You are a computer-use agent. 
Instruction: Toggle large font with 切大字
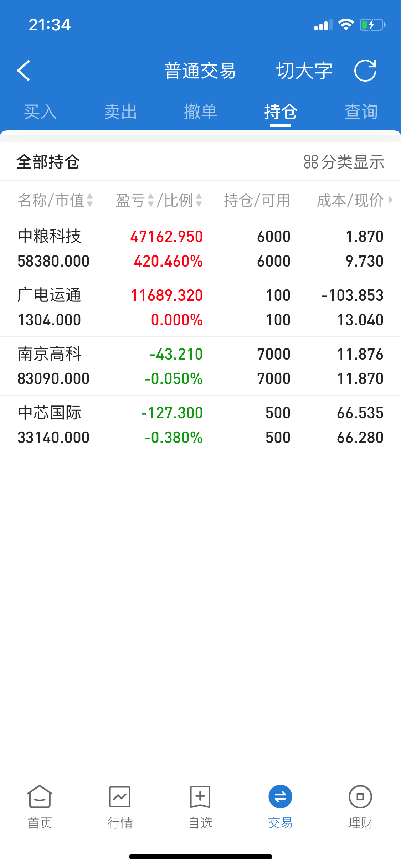305,71
